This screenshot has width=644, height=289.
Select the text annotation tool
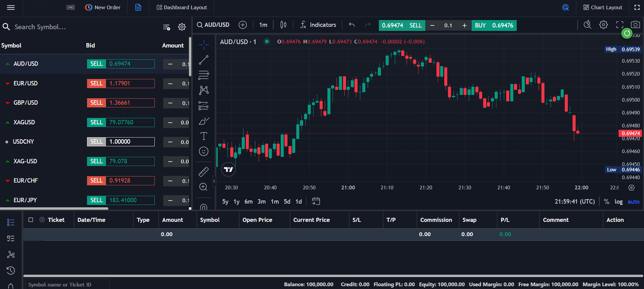pyautogui.click(x=204, y=136)
